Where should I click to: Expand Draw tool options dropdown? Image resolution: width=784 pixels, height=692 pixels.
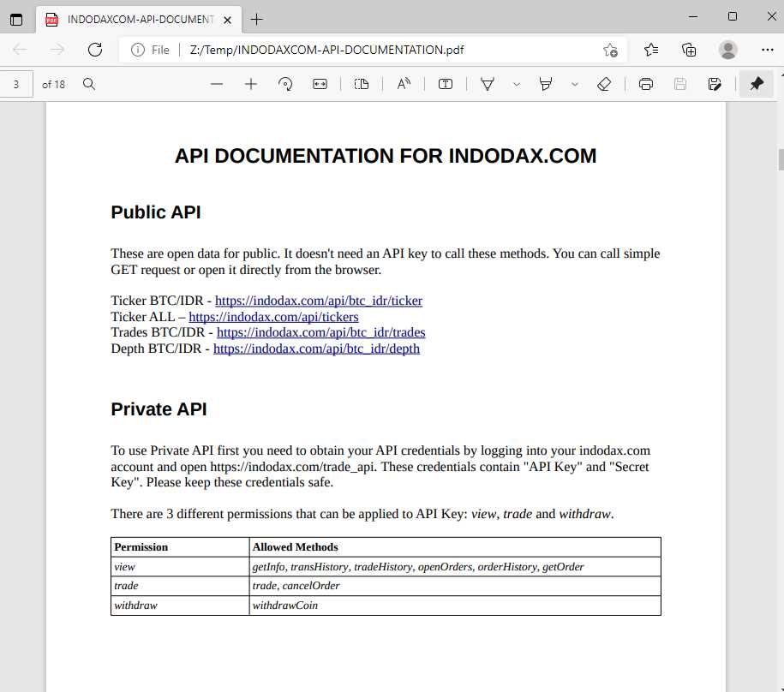tap(517, 84)
